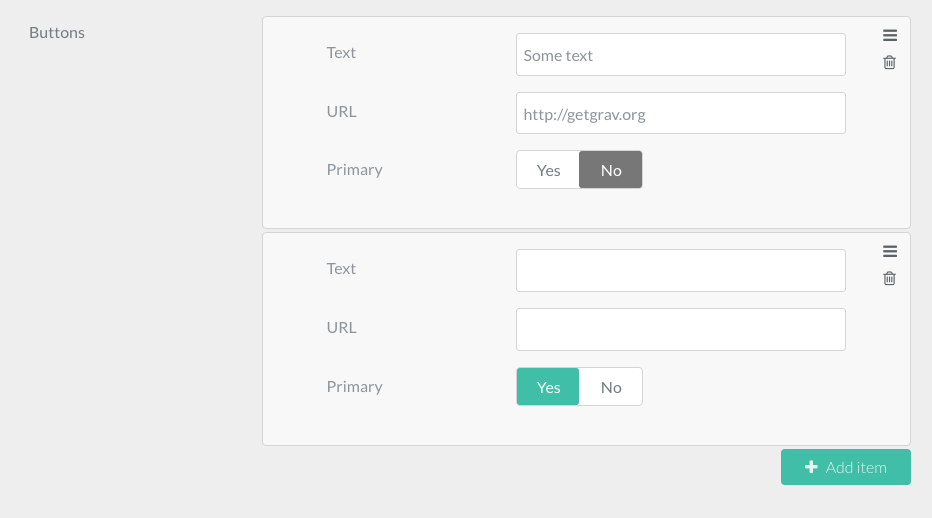Viewport: 932px width, 518px height.
Task: Click the URL field showing http://getgrav.org
Action: 680,113
